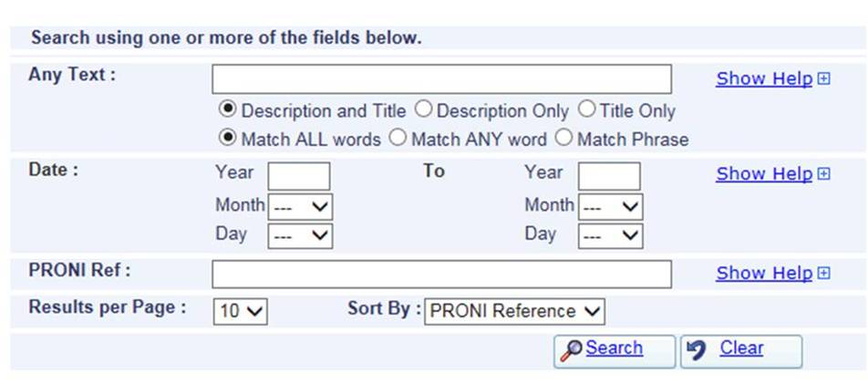
Task: Click plus icon beside PRONI Ref help
Action: (824, 273)
